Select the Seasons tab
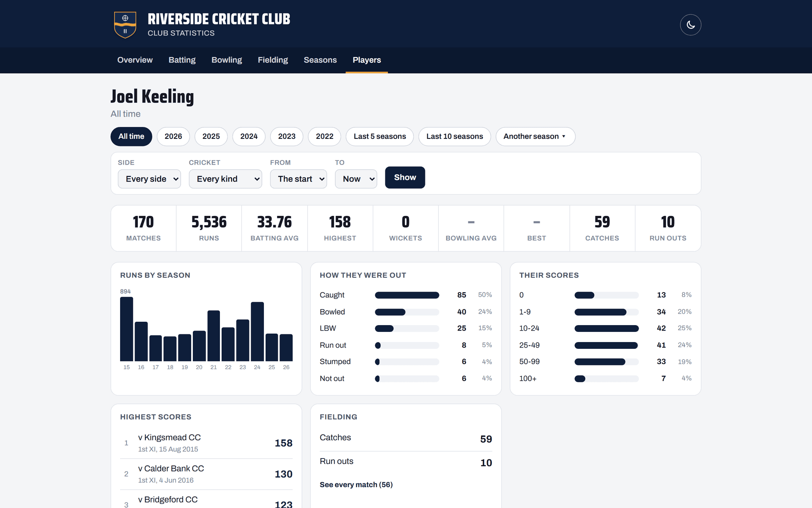 [x=320, y=60]
